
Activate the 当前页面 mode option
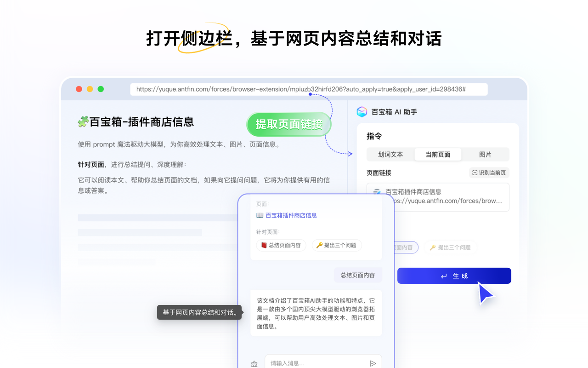(438, 155)
